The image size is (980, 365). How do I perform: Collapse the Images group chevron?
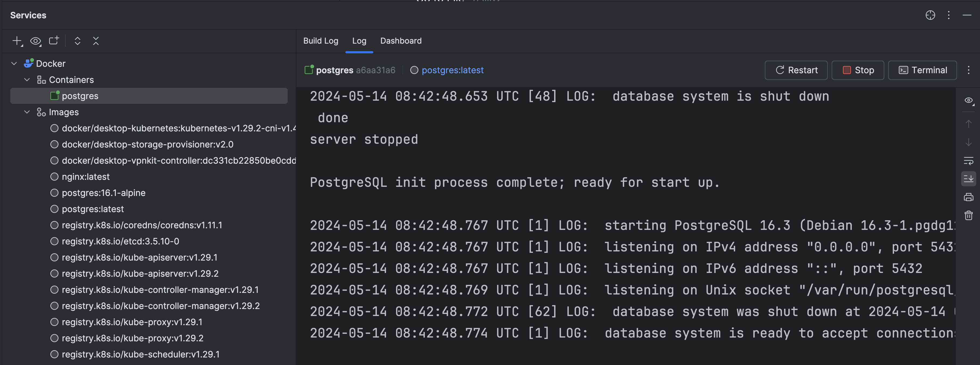(27, 112)
